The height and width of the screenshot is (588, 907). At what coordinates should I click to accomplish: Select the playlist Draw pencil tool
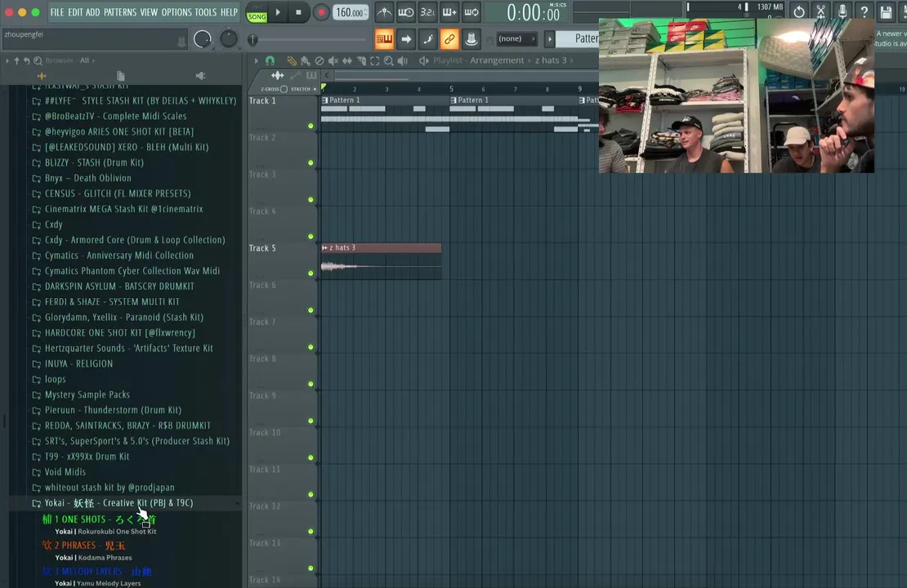click(292, 60)
